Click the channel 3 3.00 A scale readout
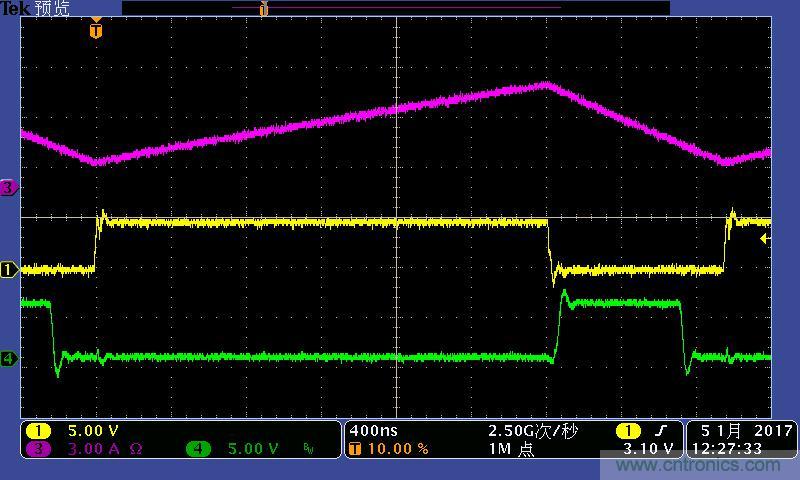Image resolution: width=800 pixels, height=480 pixels. click(95, 449)
